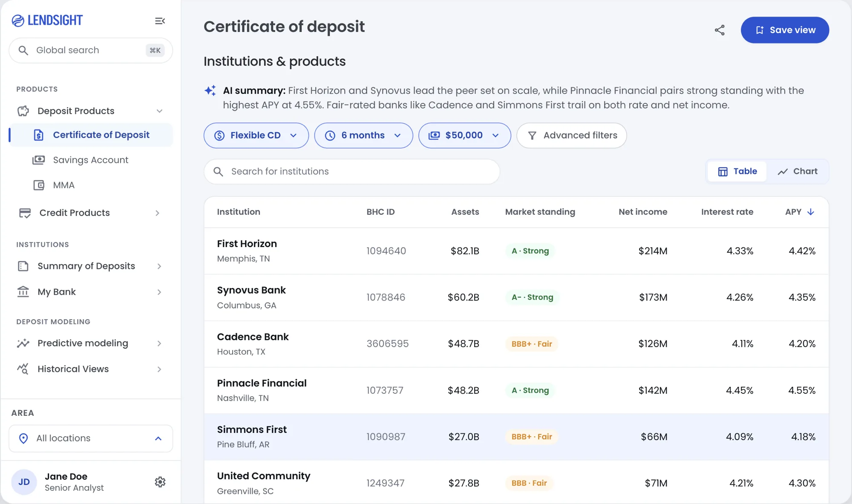Click the My Bank building icon
Screen dimensions: 852x504
[x=23, y=292]
